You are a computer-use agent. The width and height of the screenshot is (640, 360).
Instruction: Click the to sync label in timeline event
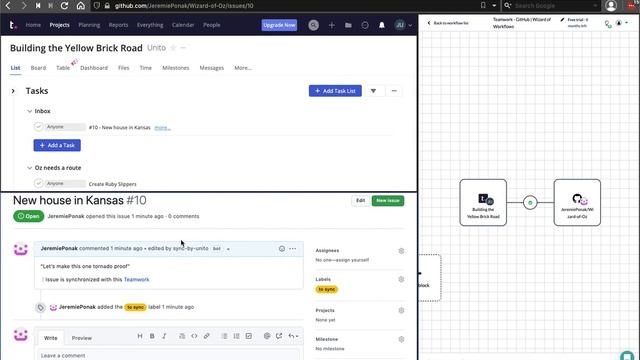(x=135, y=307)
